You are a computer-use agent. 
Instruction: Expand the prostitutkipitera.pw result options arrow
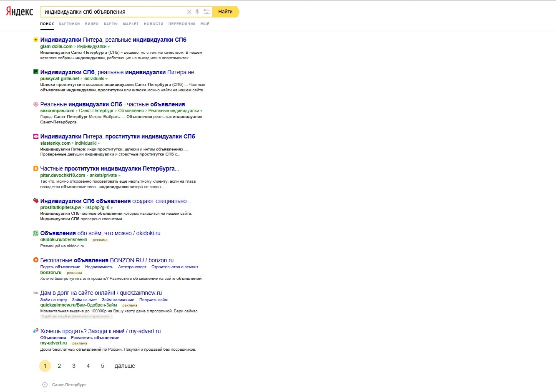[x=112, y=208]
